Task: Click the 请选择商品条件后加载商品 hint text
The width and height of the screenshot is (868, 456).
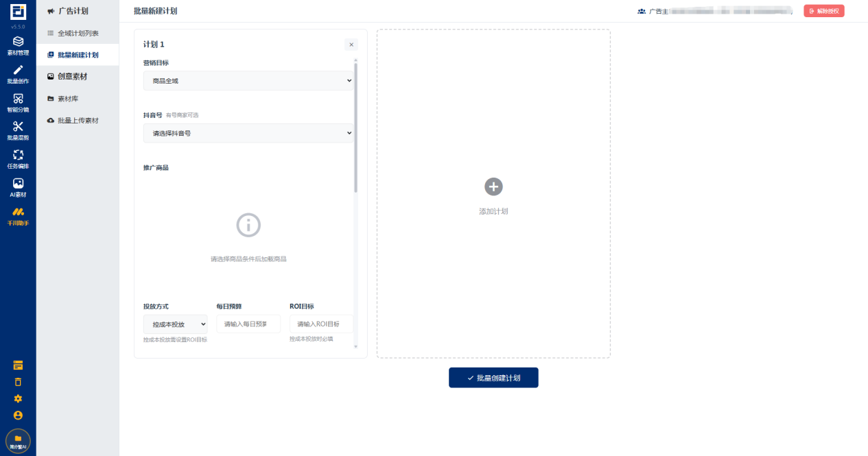Action: 248,259
